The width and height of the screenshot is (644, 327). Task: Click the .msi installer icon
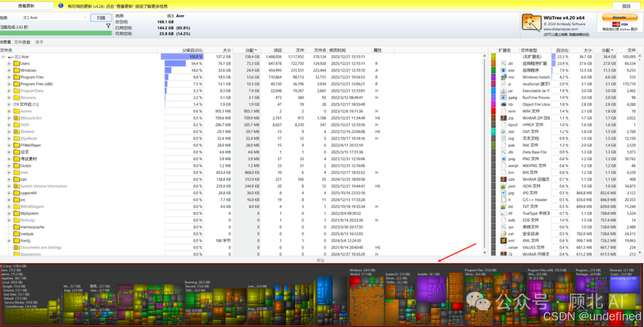(x=503, y=77)
